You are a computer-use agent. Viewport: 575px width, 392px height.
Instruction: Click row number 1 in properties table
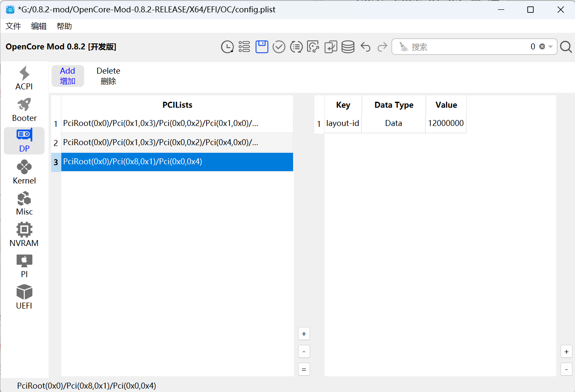click(x=319, y=124)
